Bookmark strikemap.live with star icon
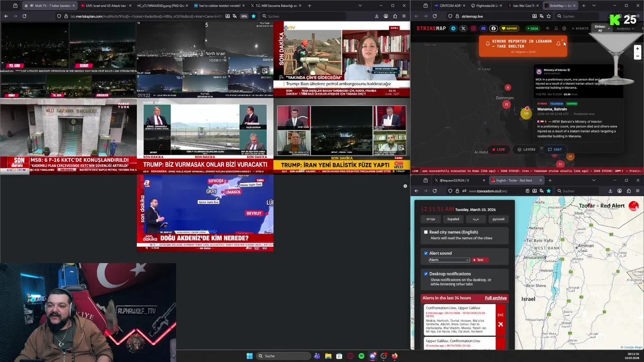The image size is (644, 362). [548, 16]
